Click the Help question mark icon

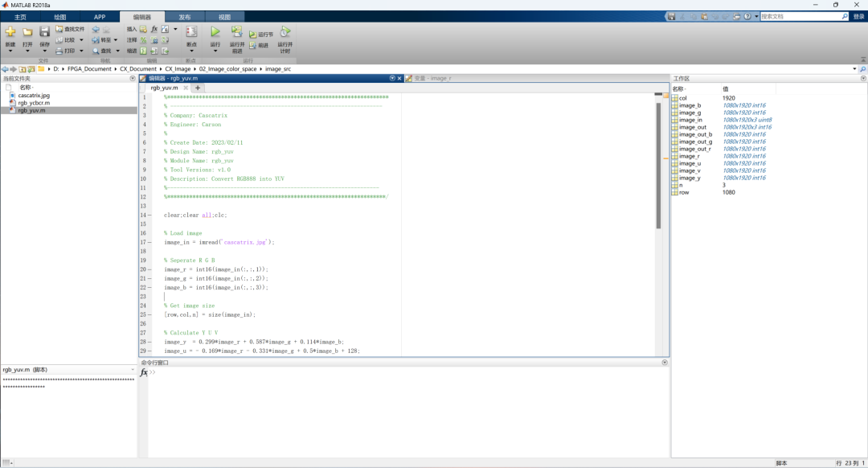[747, 16]
